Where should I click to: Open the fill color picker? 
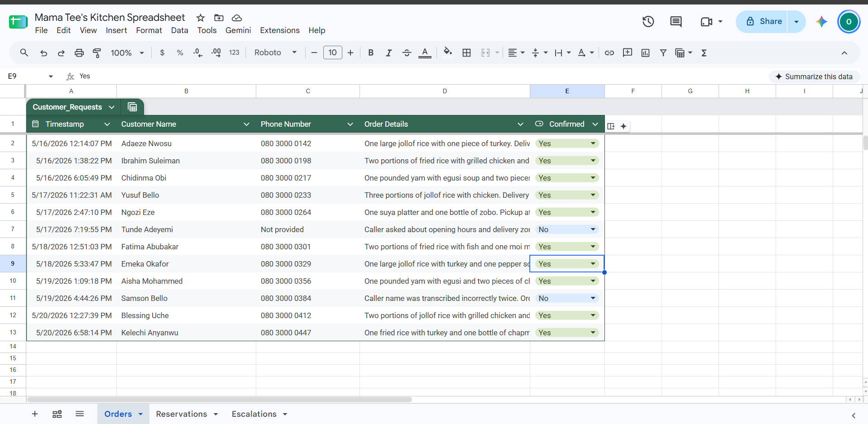click(x=447, y=52)
